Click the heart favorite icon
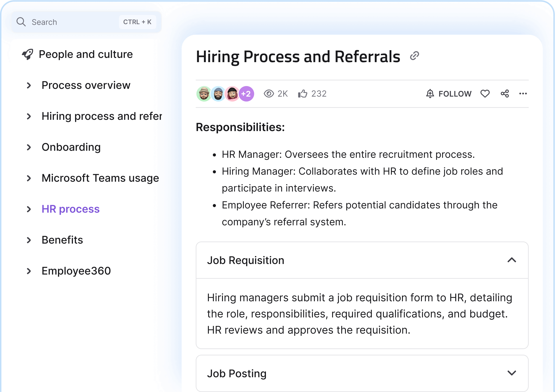The height and width of the screenshot is (392, 555). [485, 94]
